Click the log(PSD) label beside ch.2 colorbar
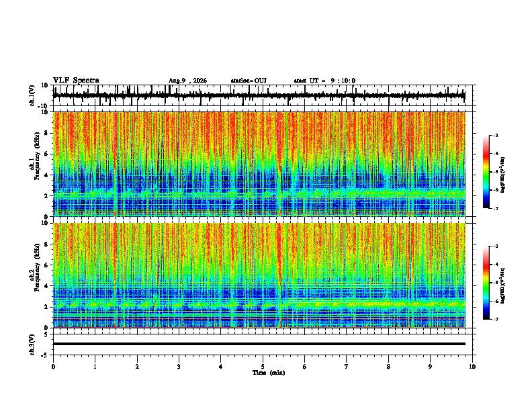Viewport: 532px width, 411px height. pyautogui.click(x=503, y=286)
